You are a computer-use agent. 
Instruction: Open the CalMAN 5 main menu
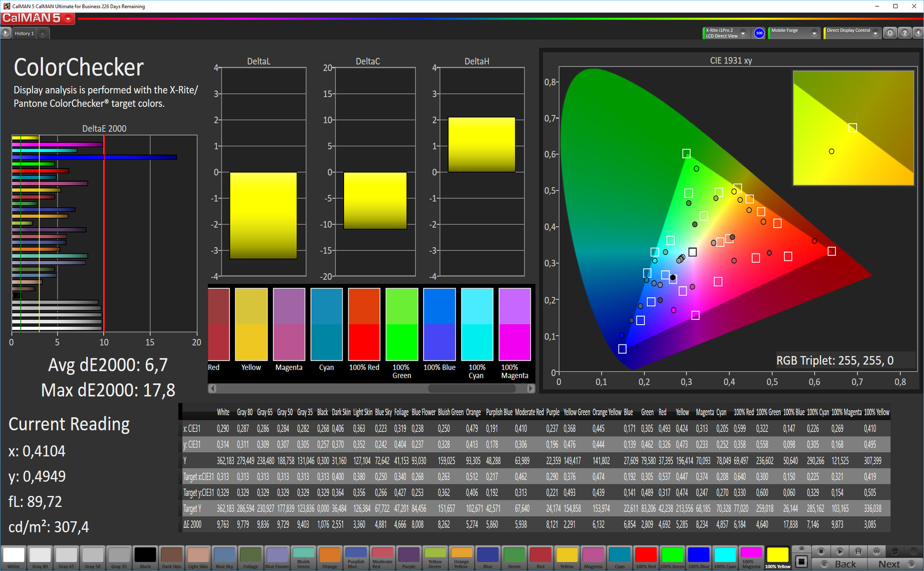68,19
